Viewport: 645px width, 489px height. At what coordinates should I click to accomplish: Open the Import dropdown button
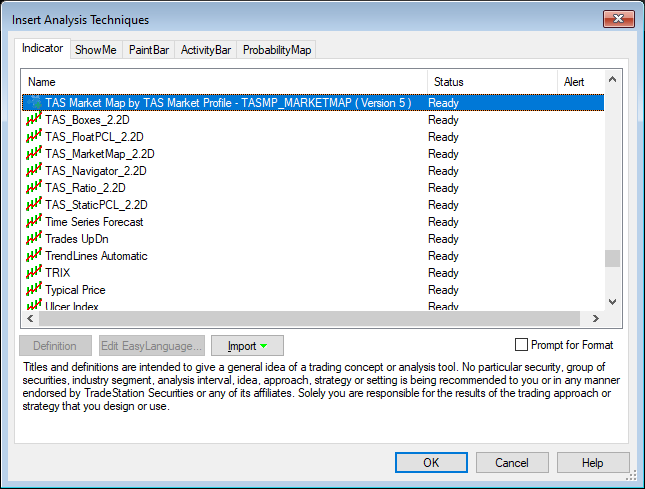[x=247, y=346]
